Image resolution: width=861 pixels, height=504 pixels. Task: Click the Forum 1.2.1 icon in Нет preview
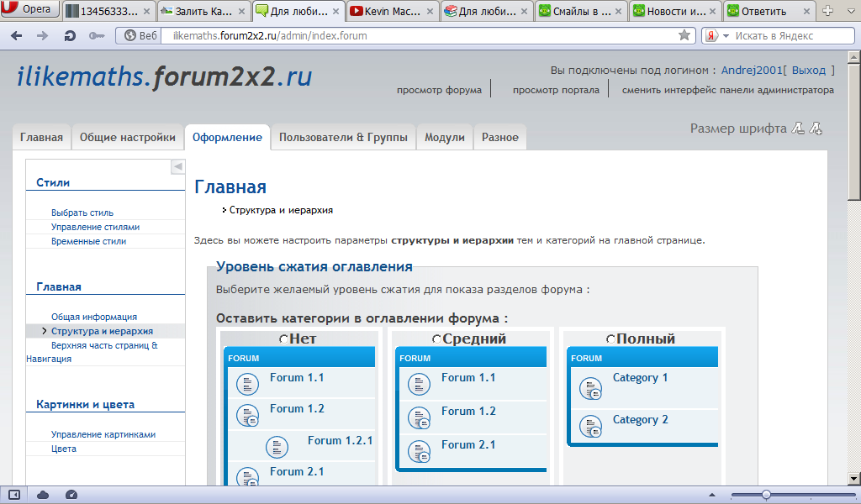pyautogui.click(x=277, y=446)
